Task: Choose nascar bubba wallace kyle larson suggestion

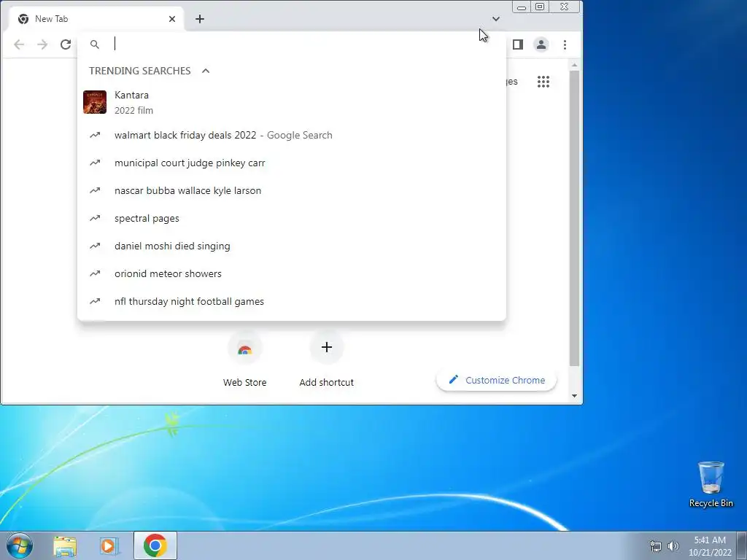Action: 292,190
